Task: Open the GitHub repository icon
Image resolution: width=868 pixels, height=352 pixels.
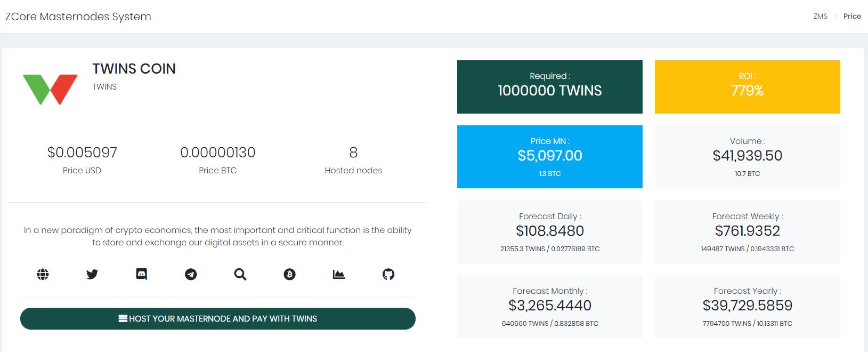Action: click(388, 274)
